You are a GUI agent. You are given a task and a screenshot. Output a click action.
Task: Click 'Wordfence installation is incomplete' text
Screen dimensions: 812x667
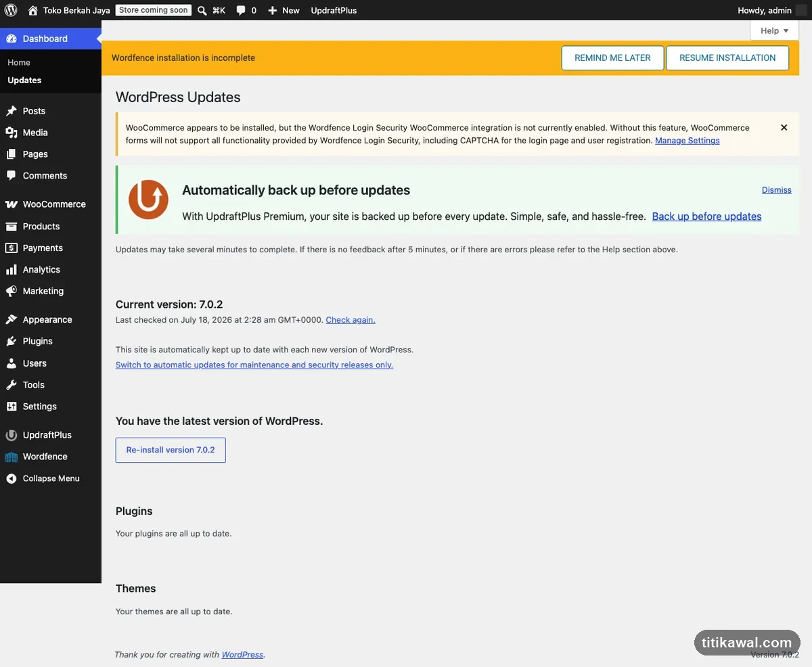point(183,58)
